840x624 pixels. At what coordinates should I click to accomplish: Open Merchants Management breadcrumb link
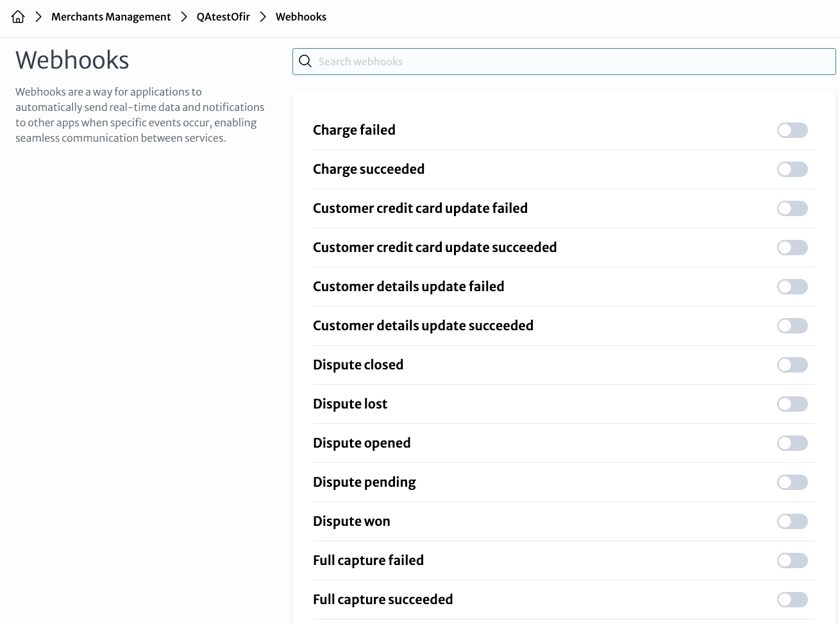tap(111, 17)
